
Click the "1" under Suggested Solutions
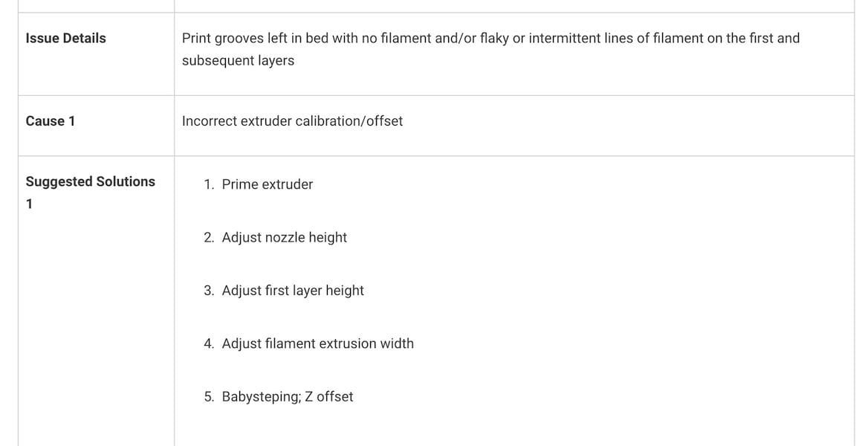pos(29,204)
